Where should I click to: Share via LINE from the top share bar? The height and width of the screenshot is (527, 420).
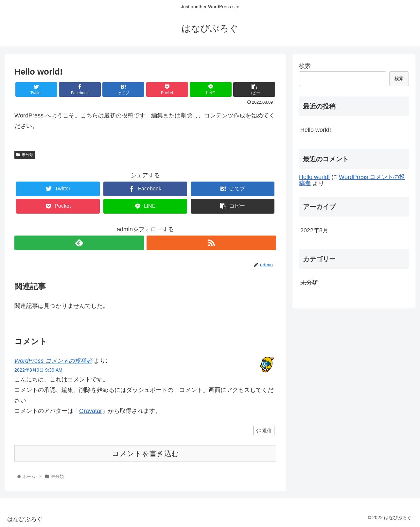[x=211, y=89]
